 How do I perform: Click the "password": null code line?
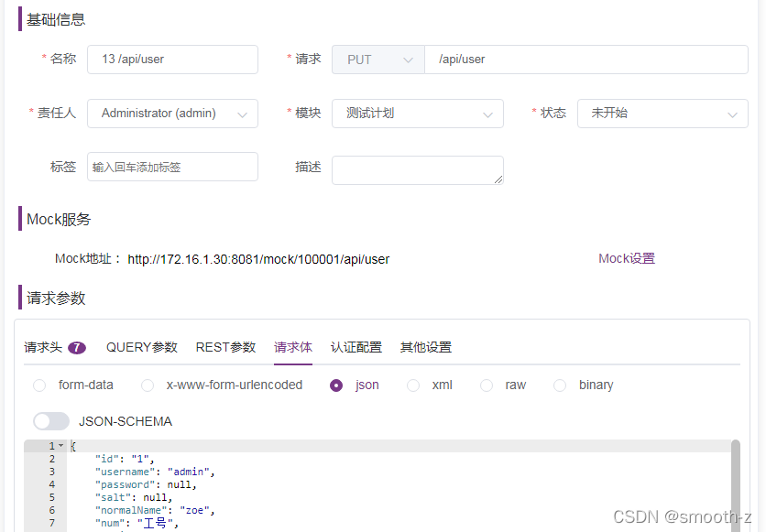click(x=146, y=484)
